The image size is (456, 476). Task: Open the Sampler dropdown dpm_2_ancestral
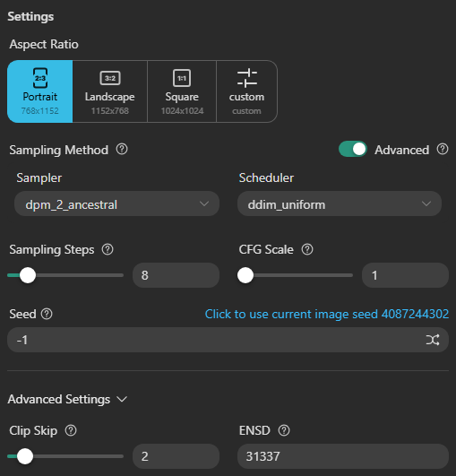116,203
